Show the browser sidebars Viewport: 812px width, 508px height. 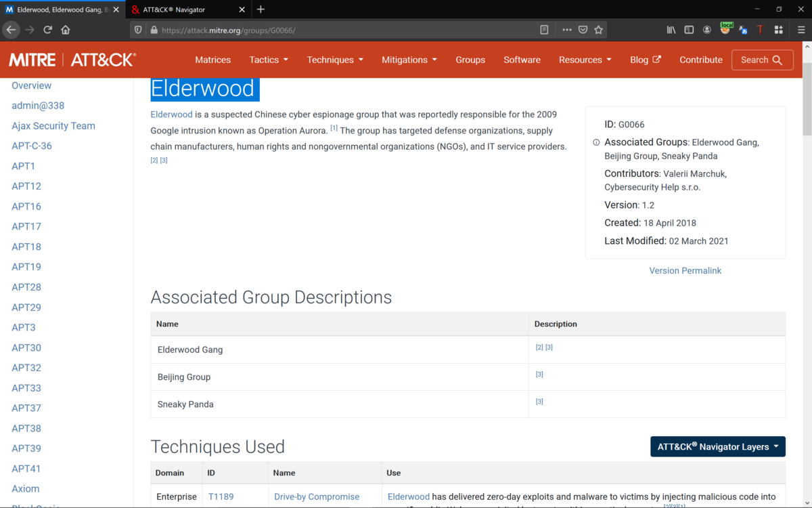pos(689,30)
